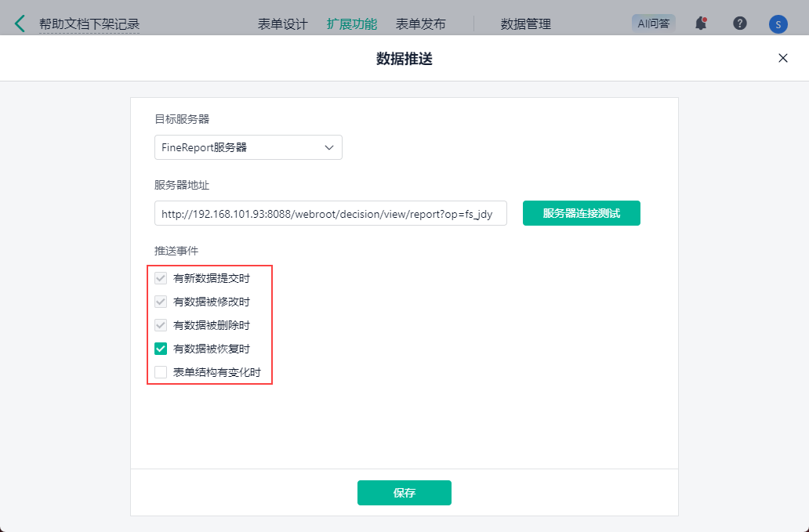Click 服务器连接测试 button

[581, 213]
